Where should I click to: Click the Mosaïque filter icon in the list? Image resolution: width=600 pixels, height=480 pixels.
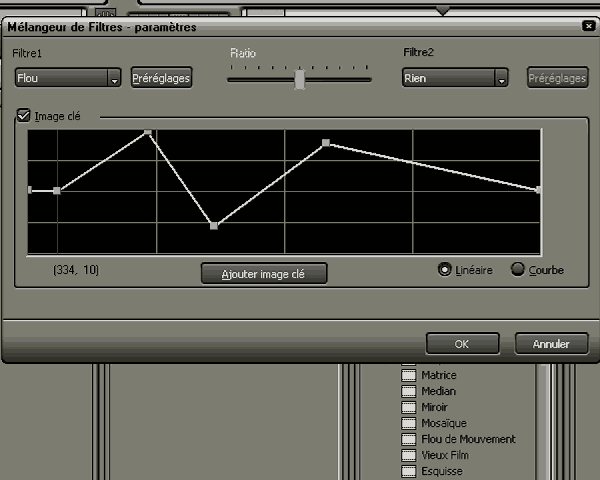[409, 423]
